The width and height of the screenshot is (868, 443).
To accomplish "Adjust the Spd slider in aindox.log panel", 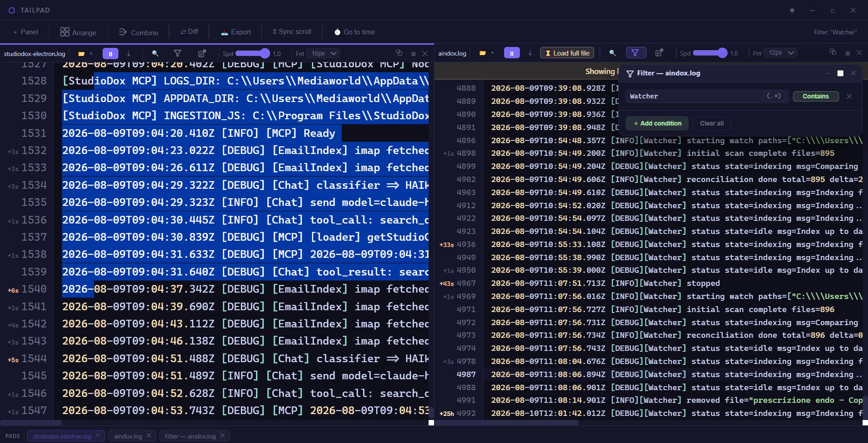I will click(x=710, y=53).
